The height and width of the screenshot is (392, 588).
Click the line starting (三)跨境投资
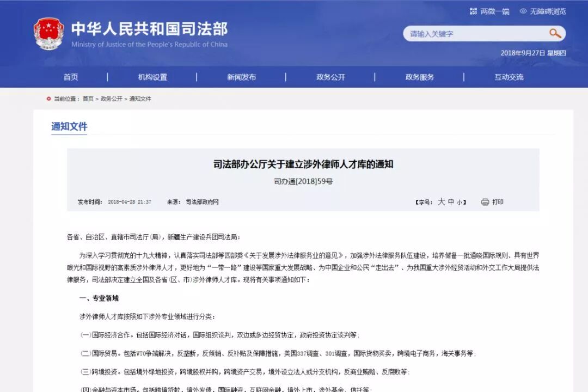(245, 372)
